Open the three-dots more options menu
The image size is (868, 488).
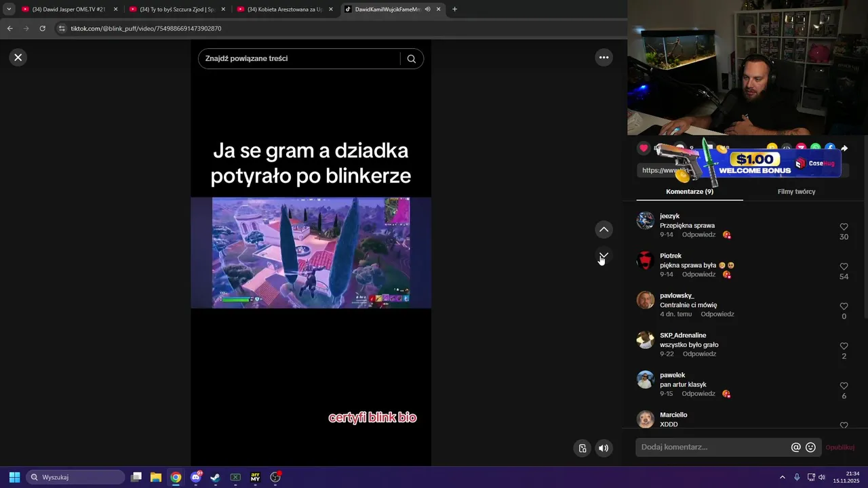pyautogui.click(x=604, y=58)
